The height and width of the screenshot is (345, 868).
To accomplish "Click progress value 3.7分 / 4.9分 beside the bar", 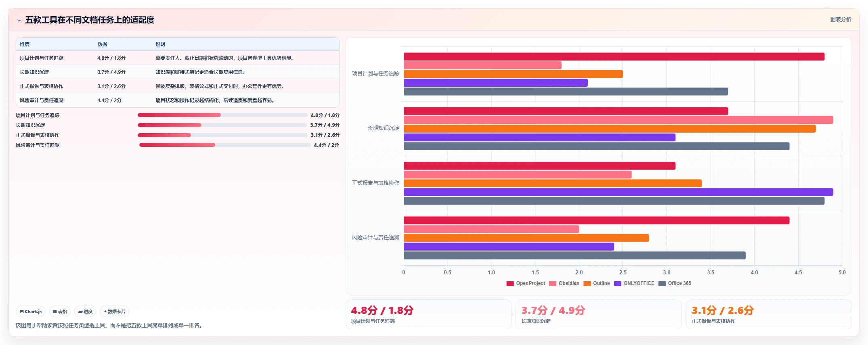I will (325, 125).
